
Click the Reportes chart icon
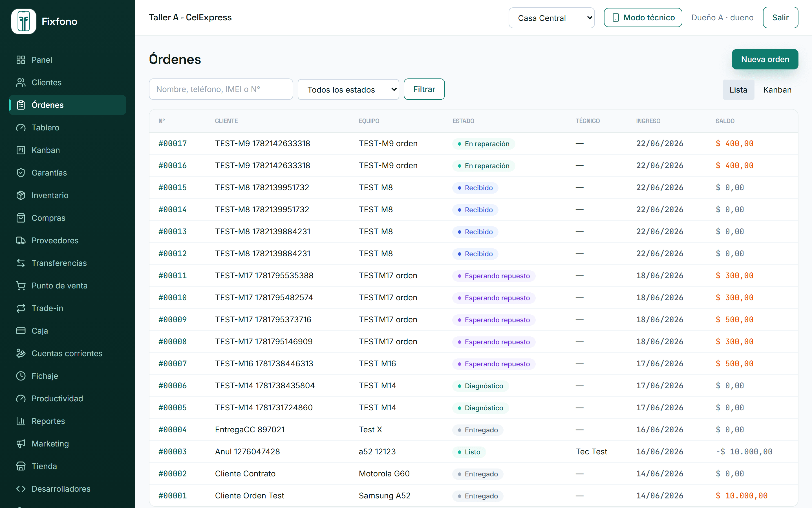[x=21, y=421]
